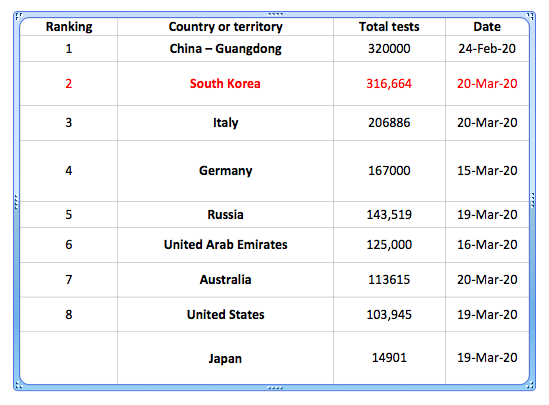Viewport: 549px width, 405px height.
Task: Grab the bottom-center table frame handle
Action: click(x=275, y=387)
